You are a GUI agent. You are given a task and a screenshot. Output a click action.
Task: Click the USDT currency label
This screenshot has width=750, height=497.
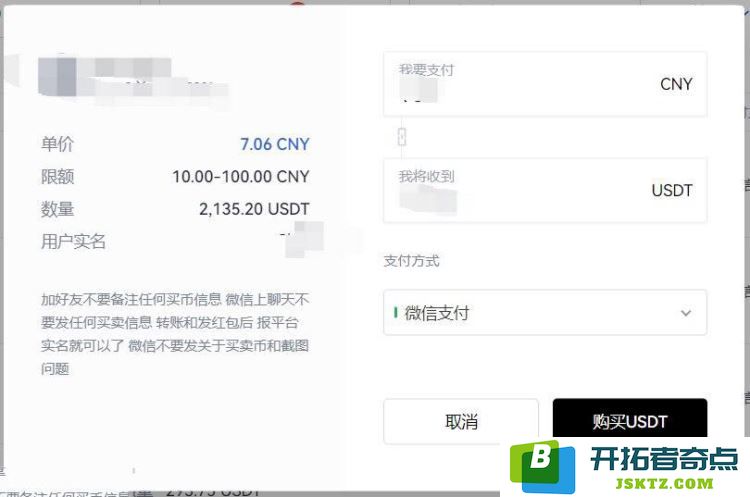672,190
